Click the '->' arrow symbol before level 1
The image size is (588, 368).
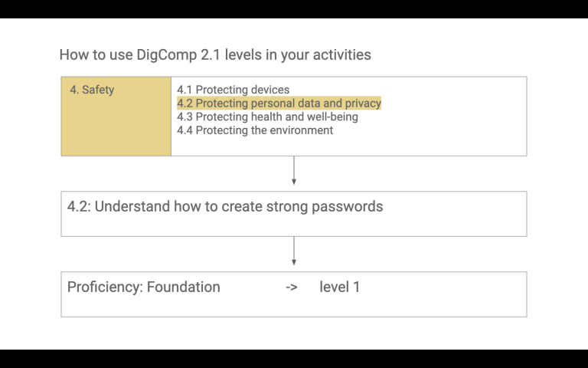tap(292, 287)
